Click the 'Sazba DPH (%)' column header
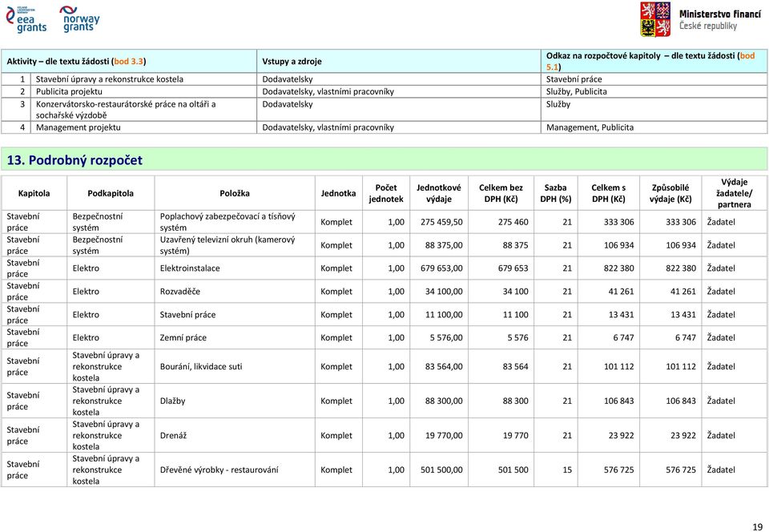The image size is (769, 532). coord(555,193)
